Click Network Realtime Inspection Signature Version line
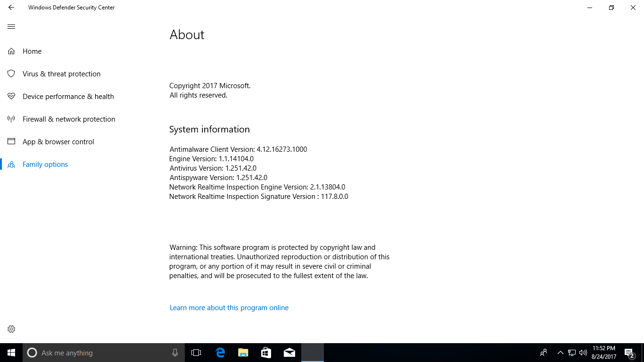 click(259, 197)
